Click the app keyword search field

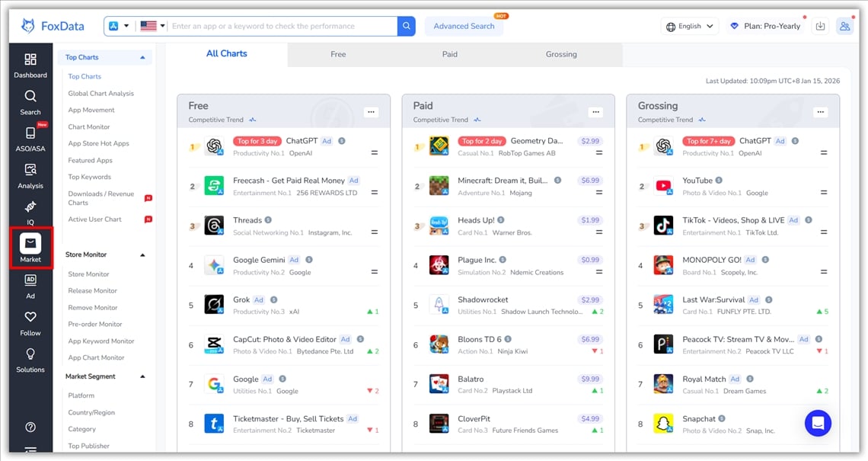point(266,25)
